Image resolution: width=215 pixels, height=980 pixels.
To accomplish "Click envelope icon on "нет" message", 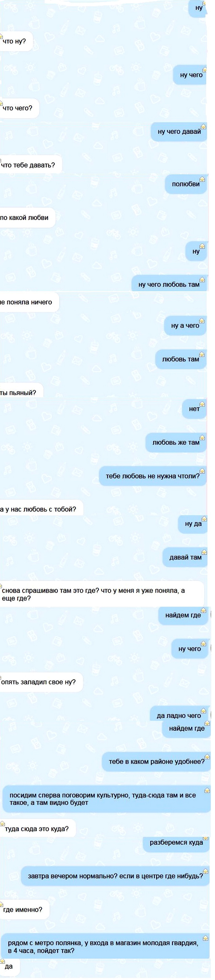I will (x=202, y=404).
